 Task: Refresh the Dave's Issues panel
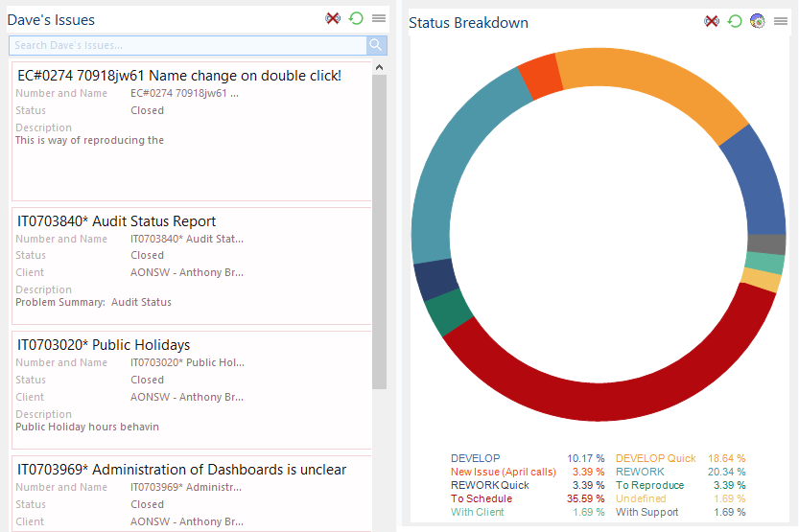point(356,19)
